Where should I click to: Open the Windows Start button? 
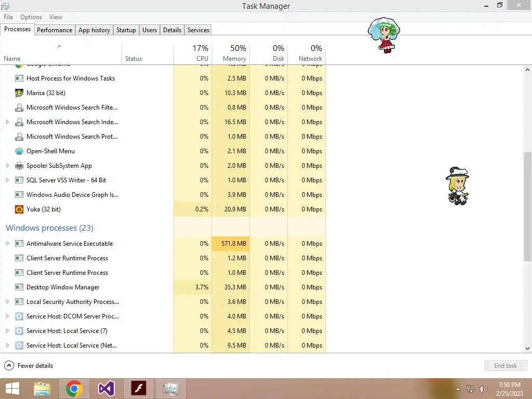[12, 389]
